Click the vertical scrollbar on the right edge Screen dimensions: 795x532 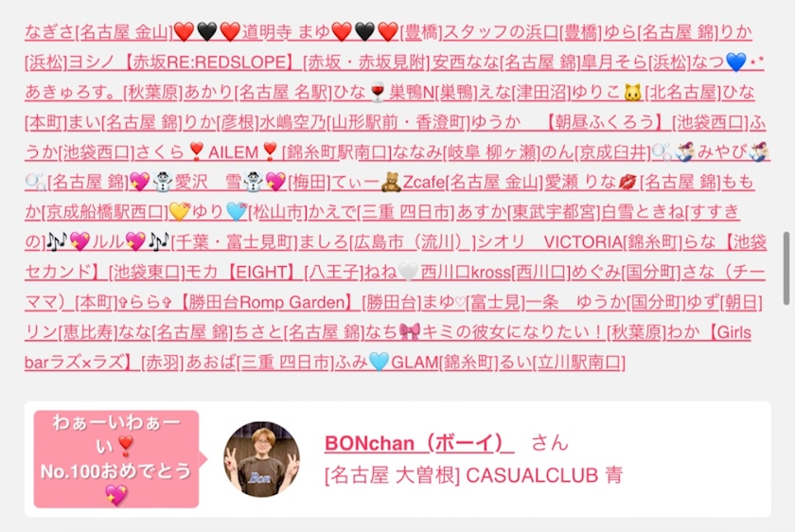[x=786, y=268]
